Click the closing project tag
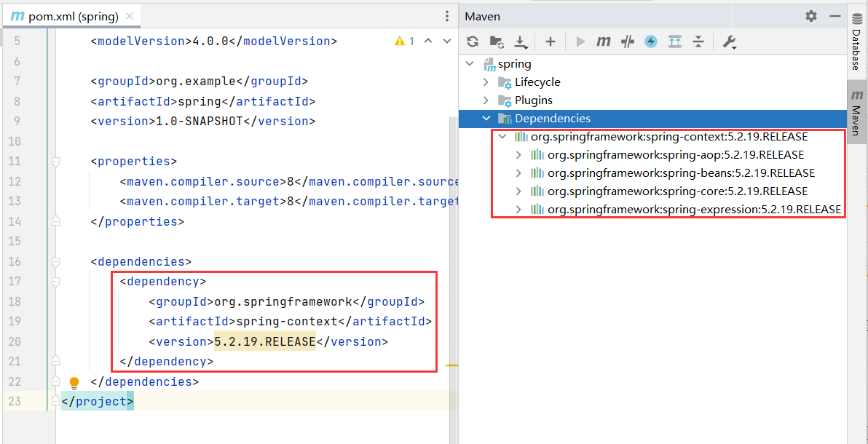868x444 pixels. point(98,401)
